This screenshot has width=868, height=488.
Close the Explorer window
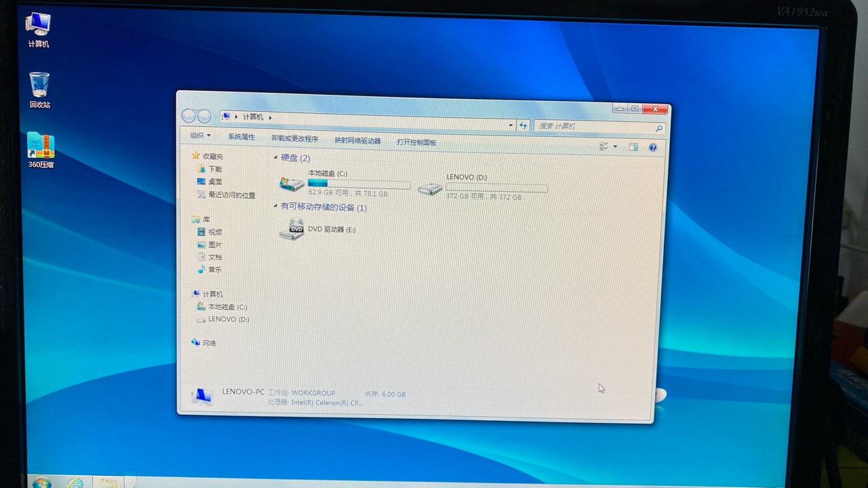point(656,109)
